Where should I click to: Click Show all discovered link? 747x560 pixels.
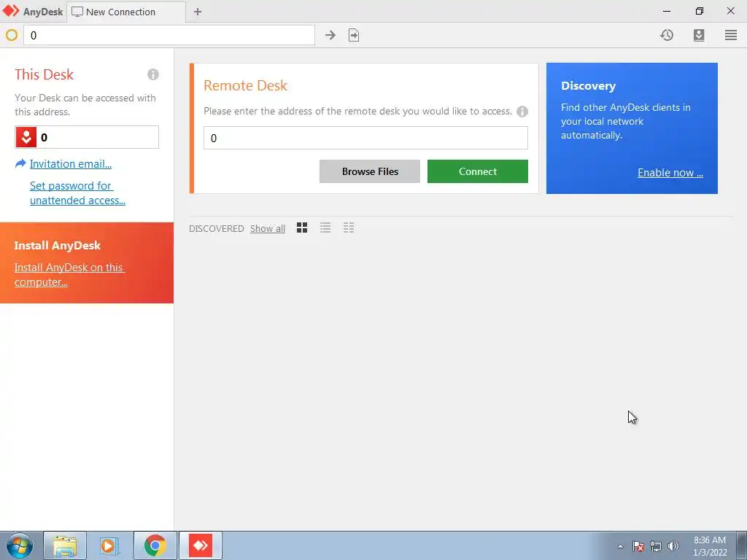pyautogui.click(x=268, y=228)
